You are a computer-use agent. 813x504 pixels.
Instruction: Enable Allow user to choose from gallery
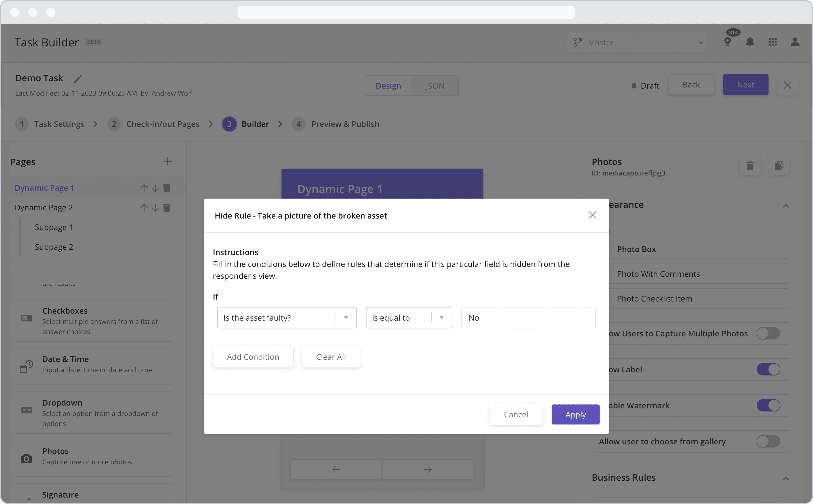tap(768, 441)
